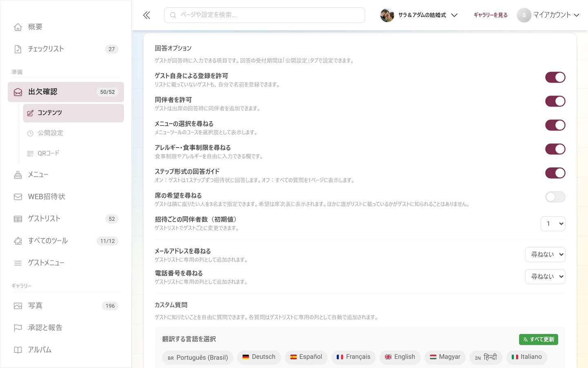Click the 196 badge next to 写真

click(x=110, y=306)
